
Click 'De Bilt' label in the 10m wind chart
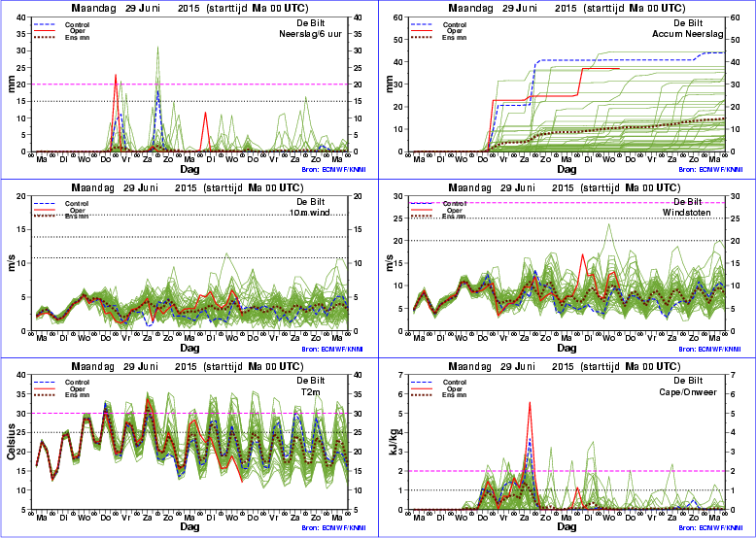pyautogui.click(x=311, y=202)
